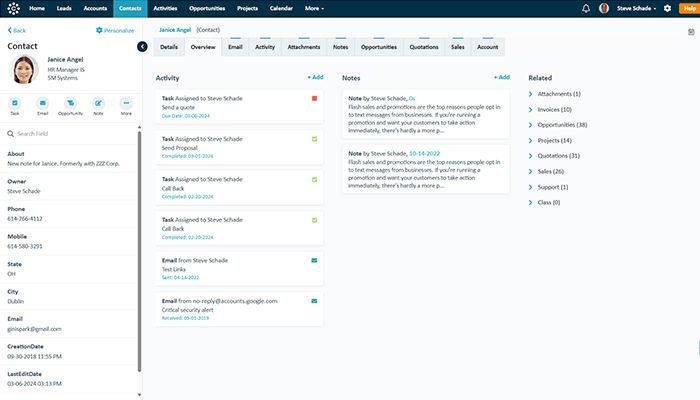The image size is (700, 400).
Task: Click the phone number 614-766-4112
Action: 25,219
